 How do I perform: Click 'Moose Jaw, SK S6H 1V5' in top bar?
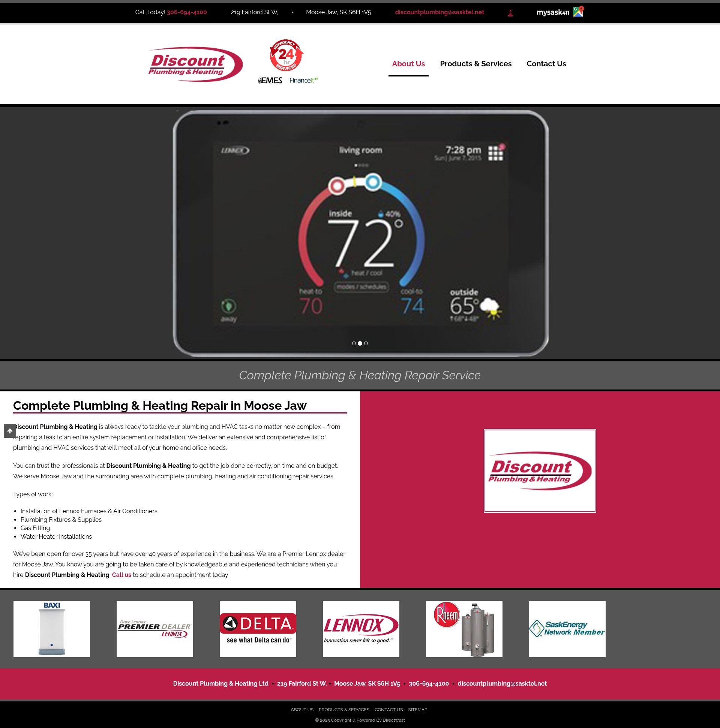tap(339, 12)
